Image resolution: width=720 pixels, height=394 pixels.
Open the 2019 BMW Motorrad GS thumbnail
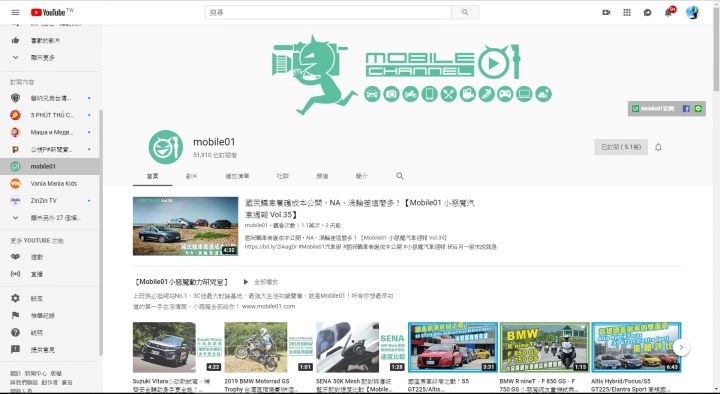coord(269,347)
